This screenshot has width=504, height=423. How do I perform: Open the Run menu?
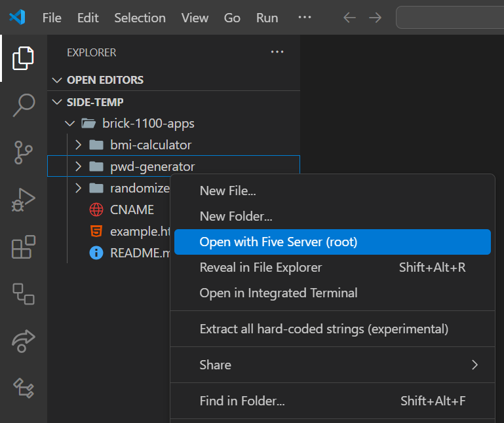267,18
